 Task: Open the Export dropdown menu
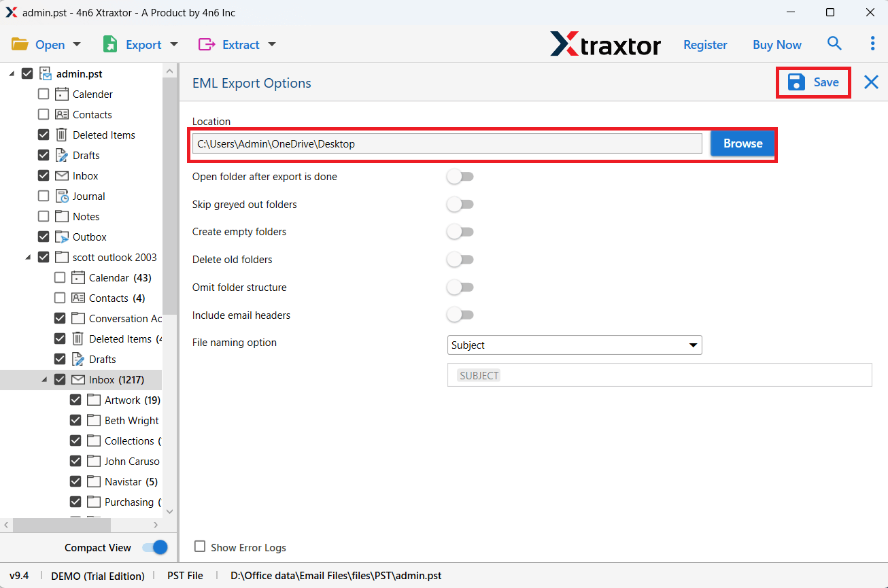coord(141,45)
